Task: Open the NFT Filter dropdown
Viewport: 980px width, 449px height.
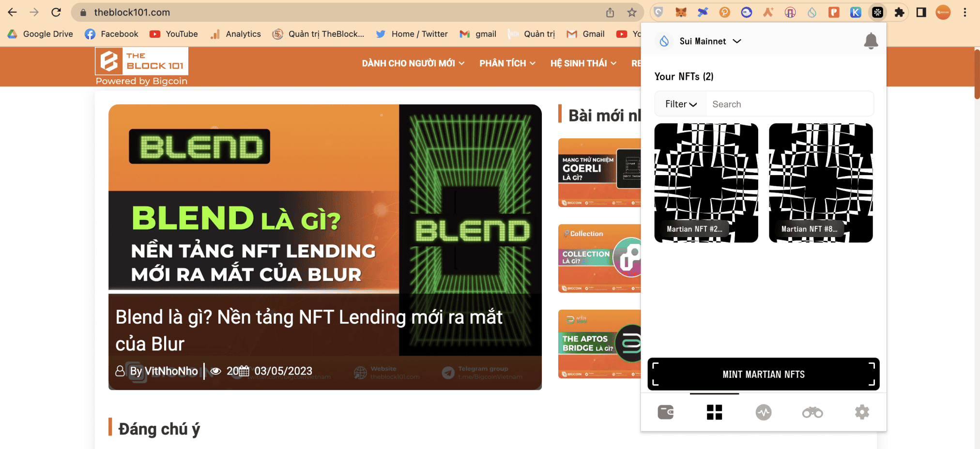Action: (x=681, y=104)
